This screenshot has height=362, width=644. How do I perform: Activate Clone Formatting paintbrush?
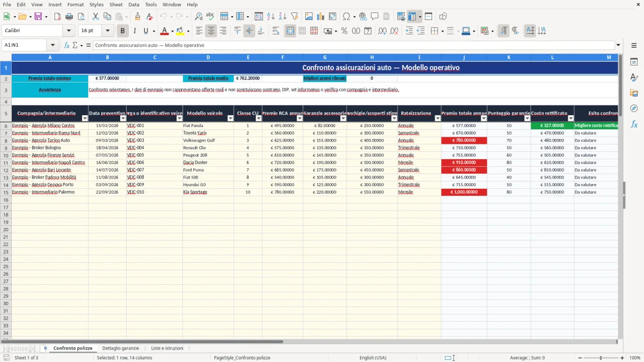coord(137,17)
